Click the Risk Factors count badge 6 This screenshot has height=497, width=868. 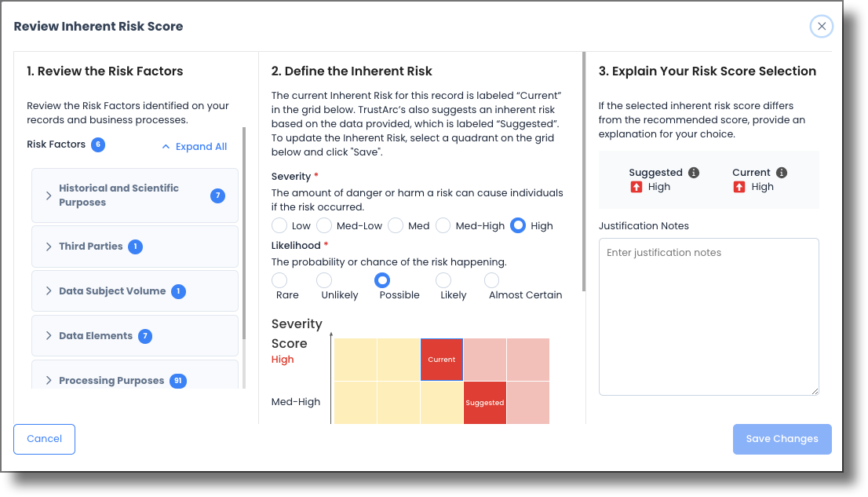pos(98,144)
